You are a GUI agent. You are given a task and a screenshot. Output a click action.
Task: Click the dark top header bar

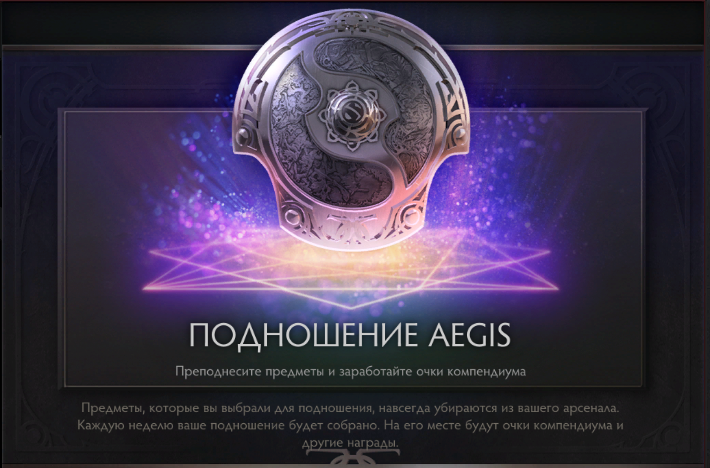(355, 23)
